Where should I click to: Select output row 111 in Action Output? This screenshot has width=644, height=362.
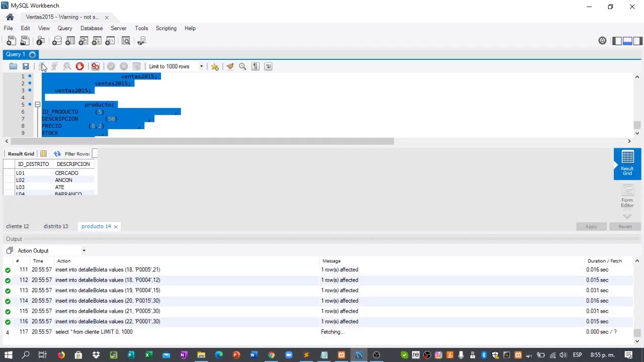[318, 269]
